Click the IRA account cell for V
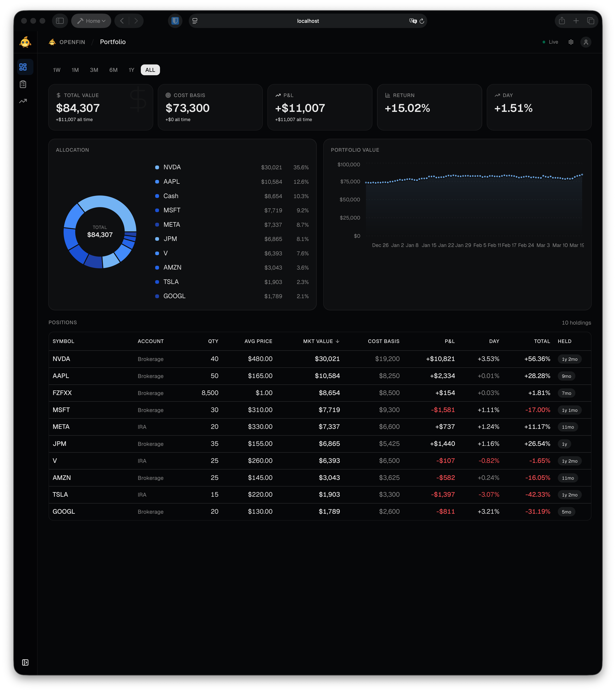The width and height of the screenshot is (616, 692). click(x=142, y=461)
